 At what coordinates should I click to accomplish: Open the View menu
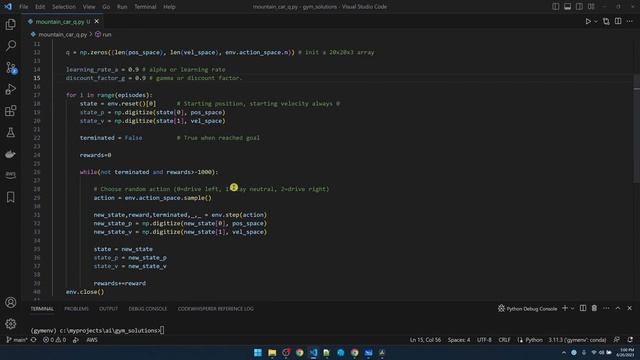(x=89, y=7)
